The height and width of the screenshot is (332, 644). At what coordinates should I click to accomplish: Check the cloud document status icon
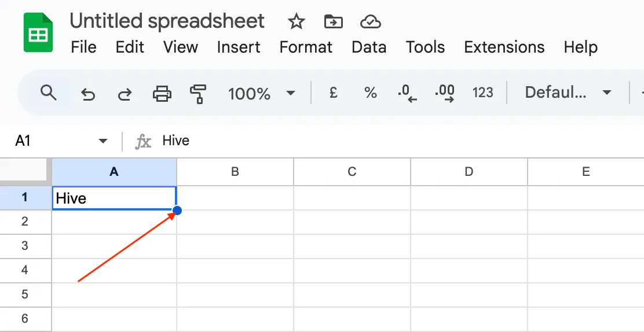tap(371, 22)
